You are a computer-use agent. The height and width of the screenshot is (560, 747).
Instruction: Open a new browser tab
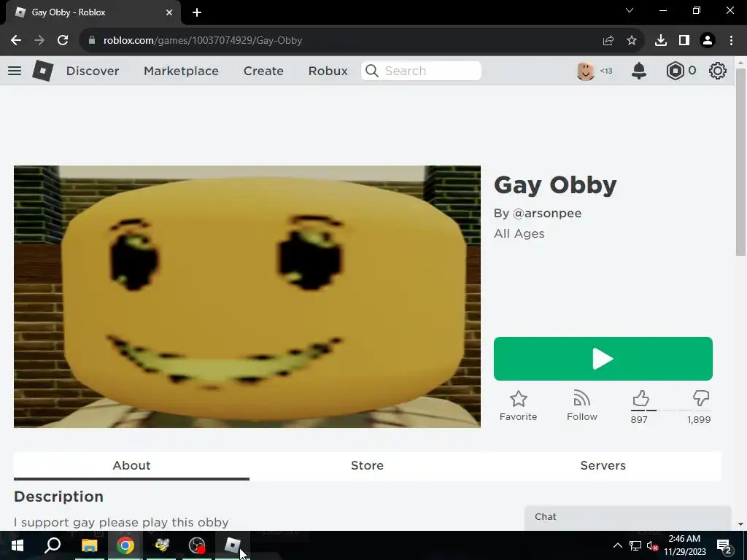[x=197, y=12]
